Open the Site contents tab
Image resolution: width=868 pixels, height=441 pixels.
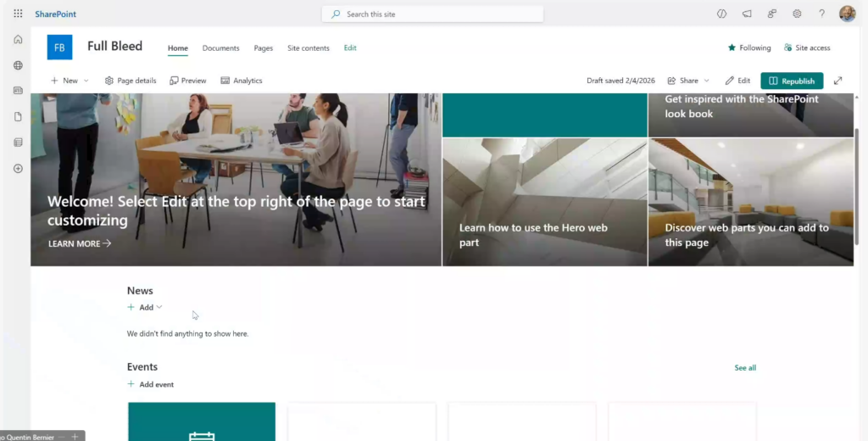309,48
